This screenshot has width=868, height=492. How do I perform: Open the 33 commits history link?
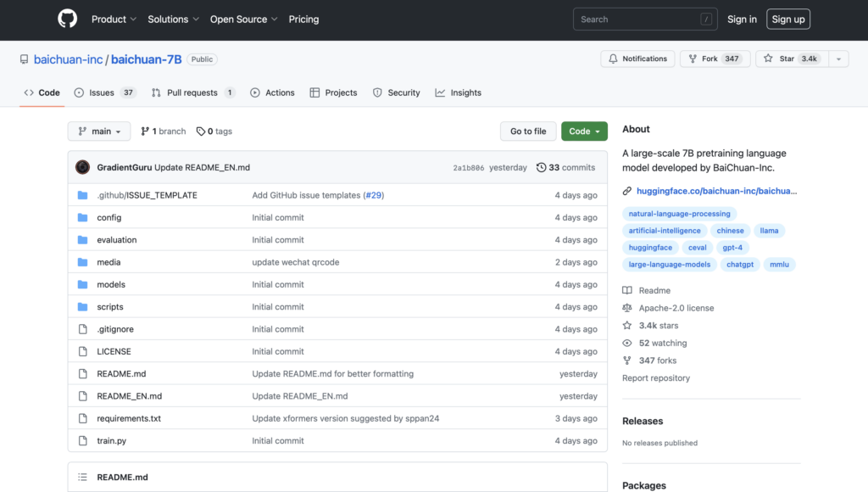click(x=565, y=167)
